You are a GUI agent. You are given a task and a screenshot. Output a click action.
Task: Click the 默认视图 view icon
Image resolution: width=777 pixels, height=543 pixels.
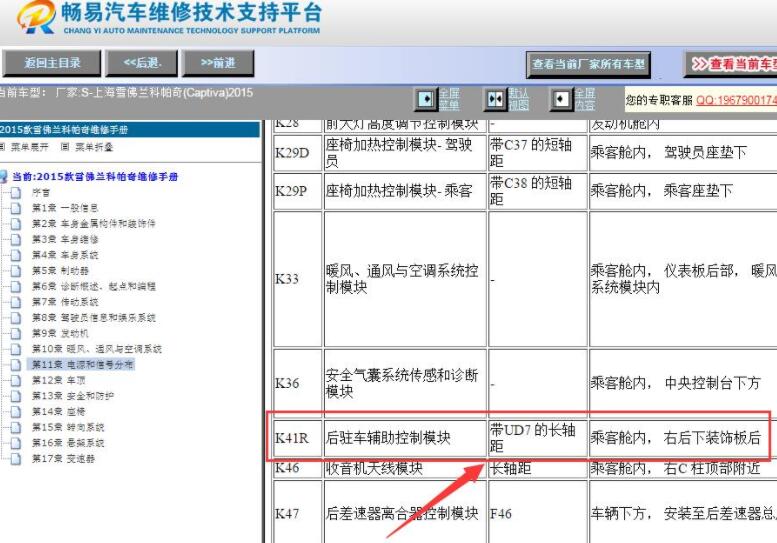(495, 100)
